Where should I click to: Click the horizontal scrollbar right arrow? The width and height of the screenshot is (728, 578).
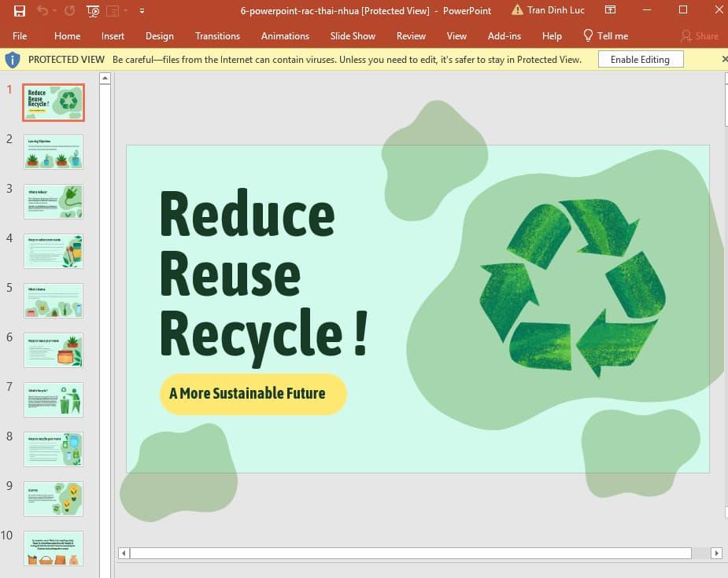tap(715, 553)
